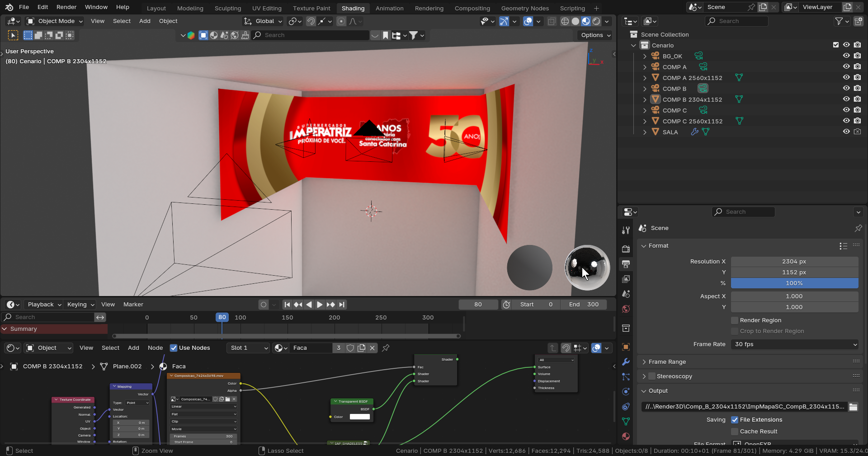Open the Particles properties tab
This screenshot has width=868, height=456.
626,377
